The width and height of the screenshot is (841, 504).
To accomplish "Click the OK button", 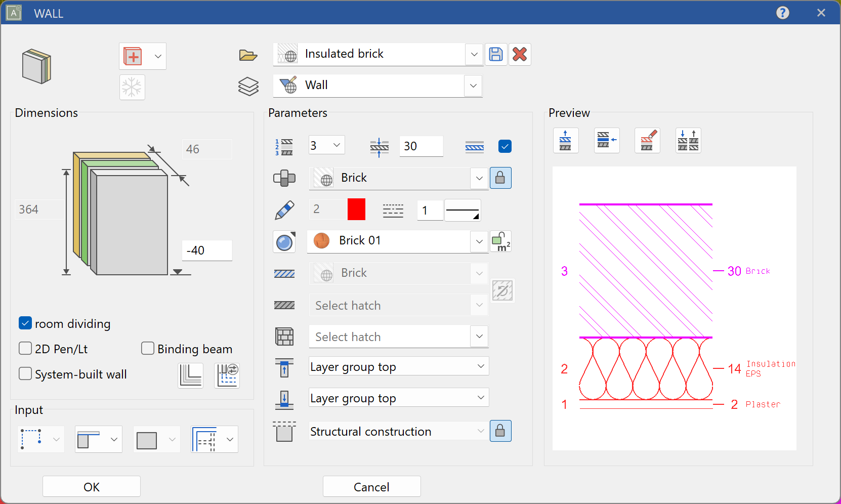I will pyautogui.click(x=92, y=487).
